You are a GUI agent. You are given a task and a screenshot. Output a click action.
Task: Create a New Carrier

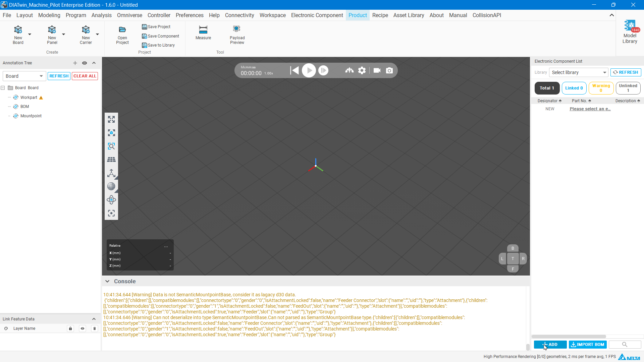[86, 35]
